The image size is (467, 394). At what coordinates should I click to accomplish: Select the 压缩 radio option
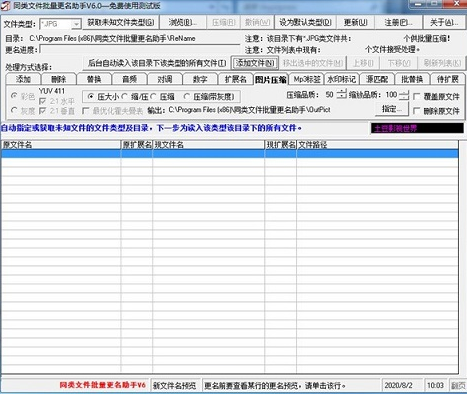click(153, 97)
